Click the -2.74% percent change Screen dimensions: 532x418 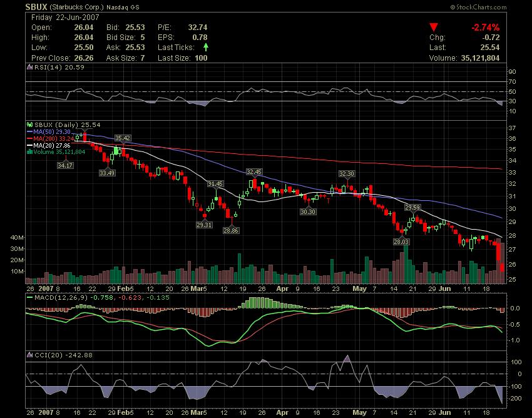[486, 28]
